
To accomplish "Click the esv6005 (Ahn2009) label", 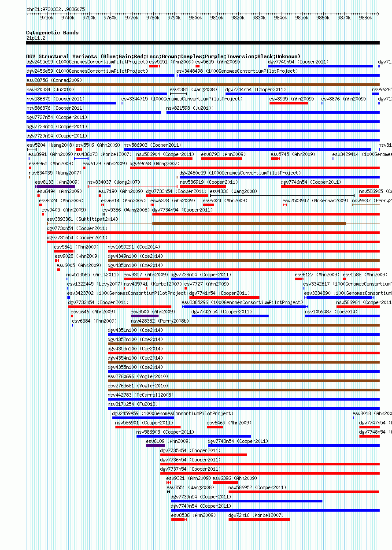I will coord(78,265).
